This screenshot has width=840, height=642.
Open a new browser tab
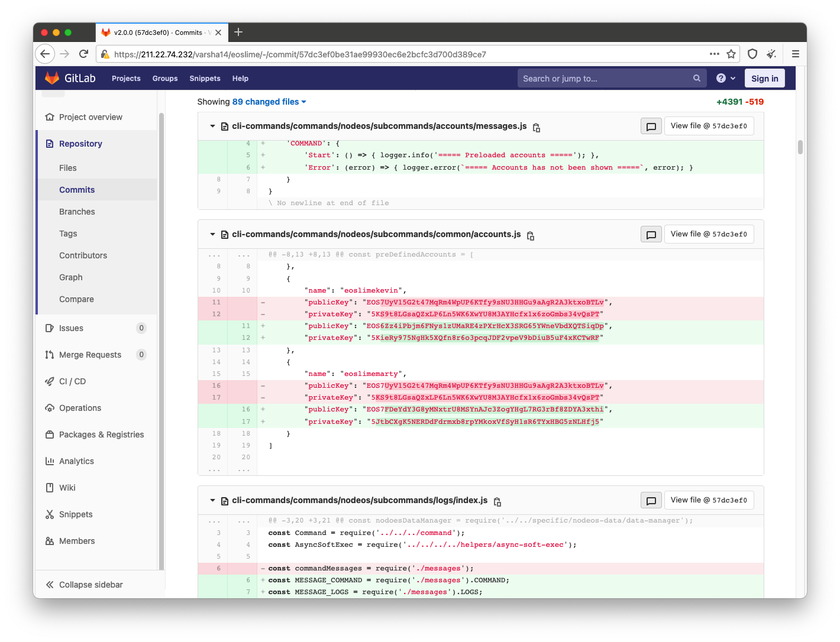click(238, 32)
